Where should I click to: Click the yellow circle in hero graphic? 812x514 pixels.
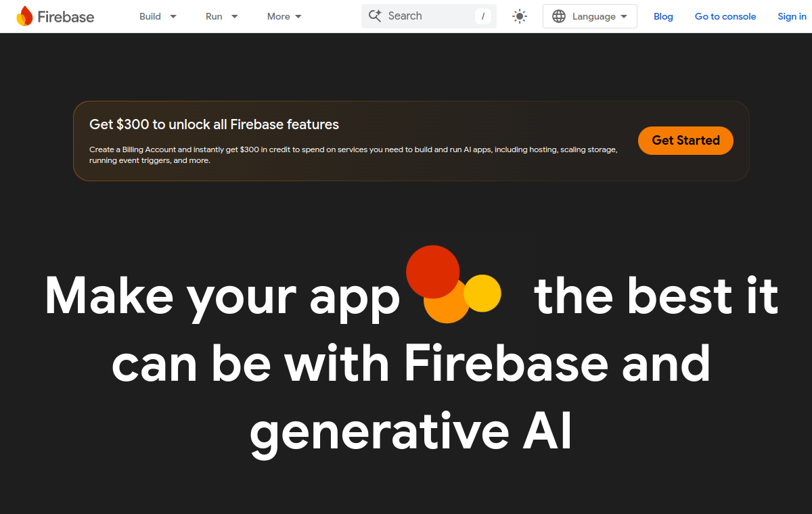pos(482,293)
